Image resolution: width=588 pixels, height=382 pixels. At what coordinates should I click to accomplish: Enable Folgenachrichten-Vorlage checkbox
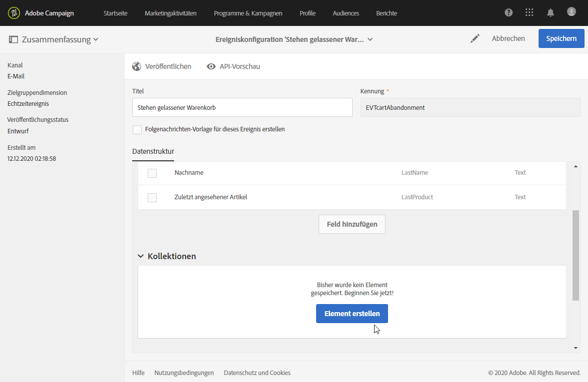click(x=137, y=129)
